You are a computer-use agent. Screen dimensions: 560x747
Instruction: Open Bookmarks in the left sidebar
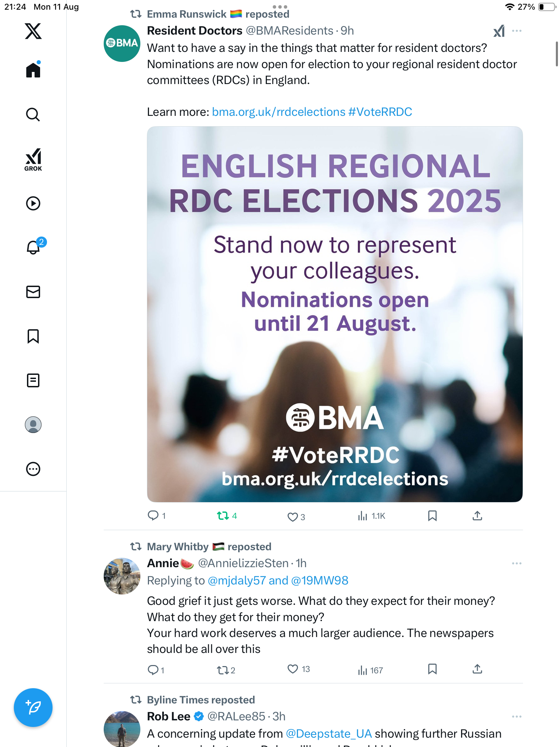(x=33, y=336)
